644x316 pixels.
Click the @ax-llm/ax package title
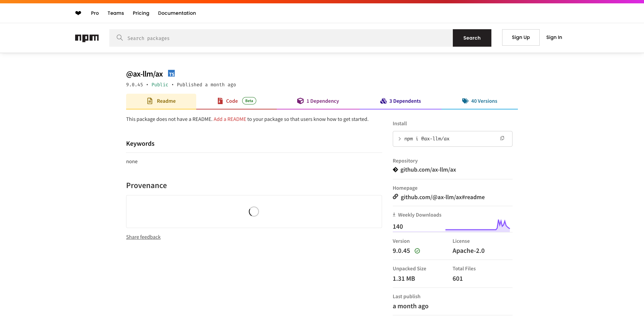[145, 74]
